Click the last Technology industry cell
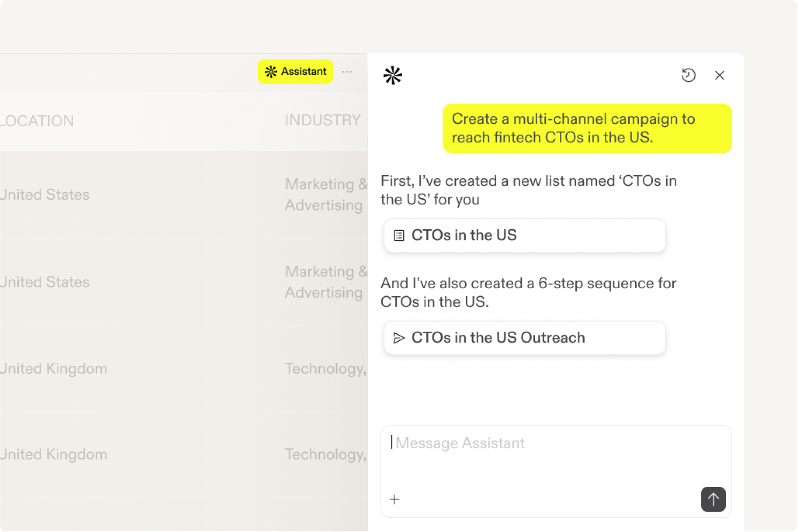 point(325,454)
